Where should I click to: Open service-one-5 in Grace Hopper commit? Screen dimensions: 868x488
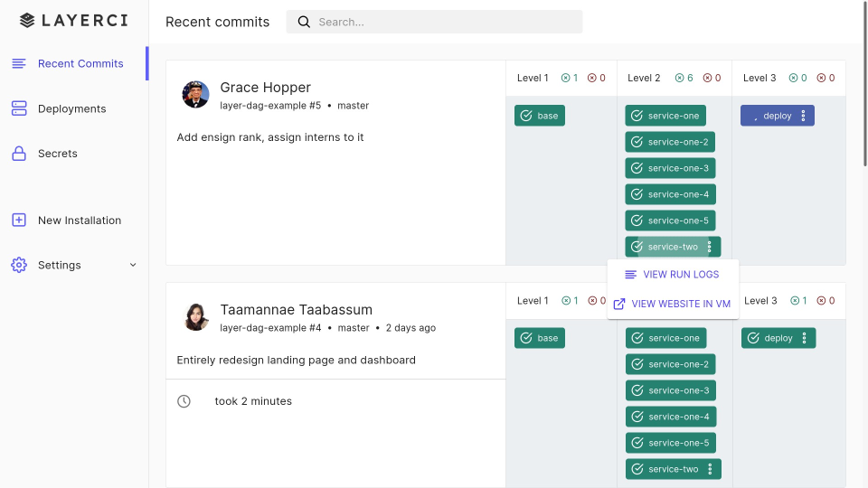[x=670, y=221]
